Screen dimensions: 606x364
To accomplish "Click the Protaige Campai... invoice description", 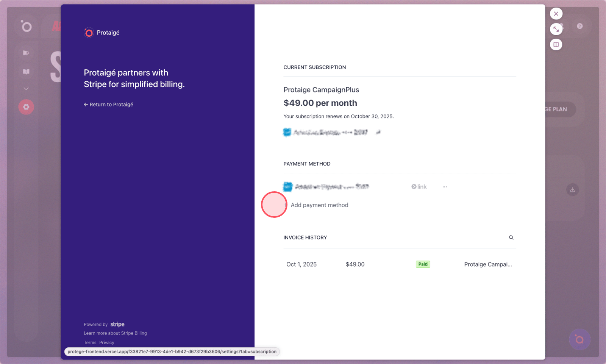I will click(488, 264).
